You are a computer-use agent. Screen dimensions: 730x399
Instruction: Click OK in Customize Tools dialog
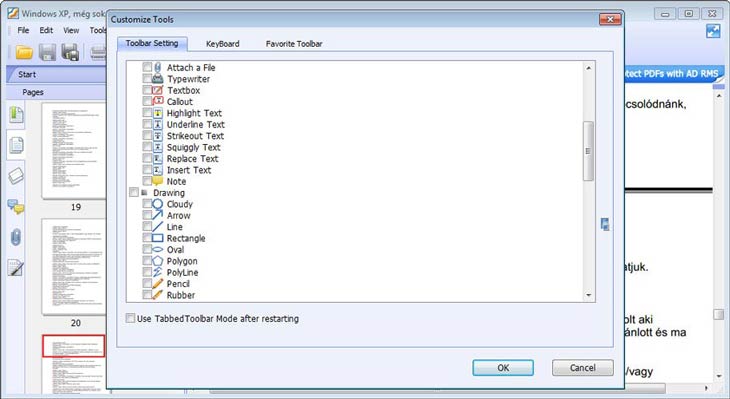click(503, 368)
